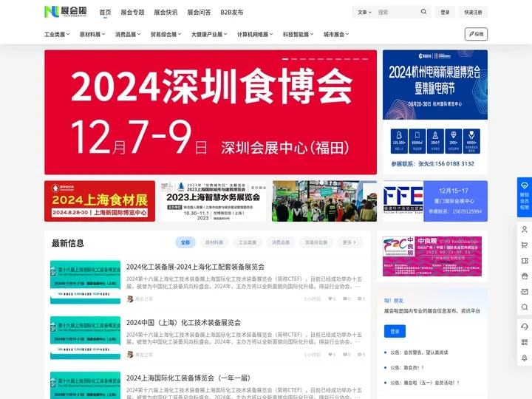Click the search magnifier icon in header

point(423,12)
